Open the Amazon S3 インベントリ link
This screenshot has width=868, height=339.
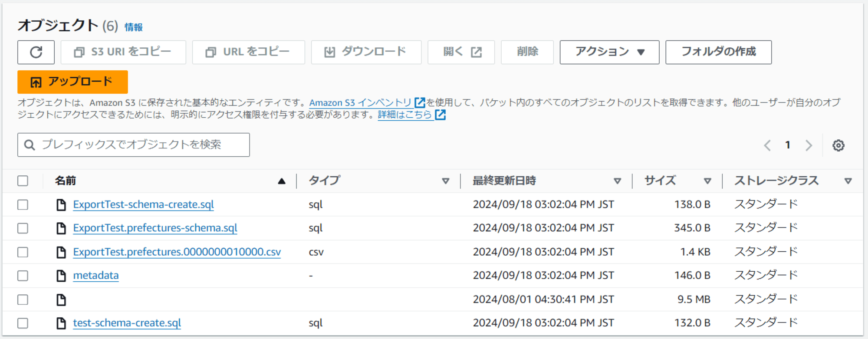point(360,103)
